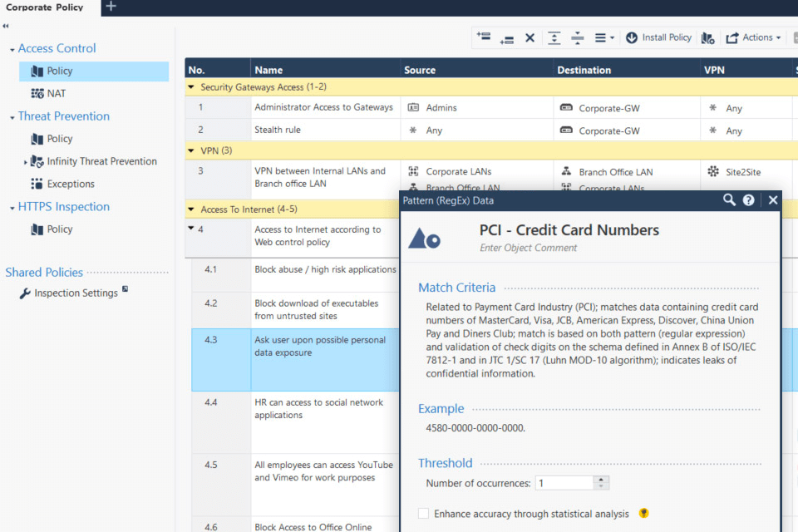Collapse the Access Control tree section

point(12,50)
